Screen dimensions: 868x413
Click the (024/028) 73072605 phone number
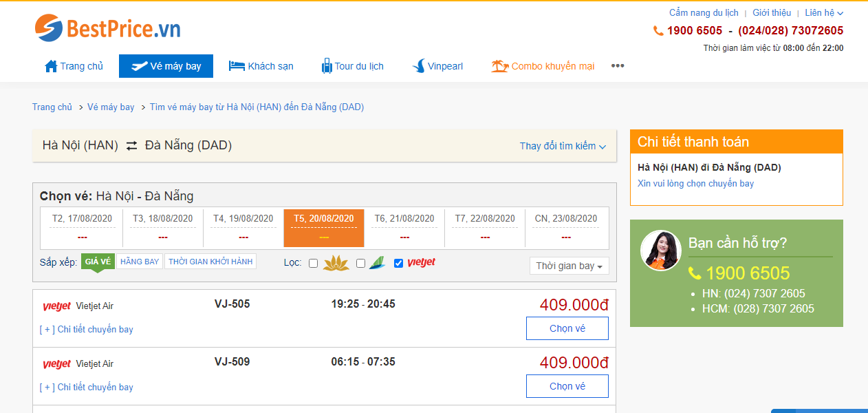791,31
